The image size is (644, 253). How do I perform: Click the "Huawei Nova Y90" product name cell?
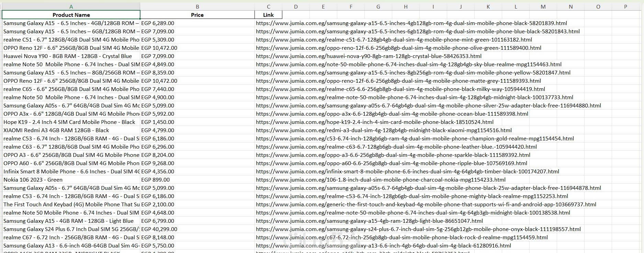tap(71, 56)
